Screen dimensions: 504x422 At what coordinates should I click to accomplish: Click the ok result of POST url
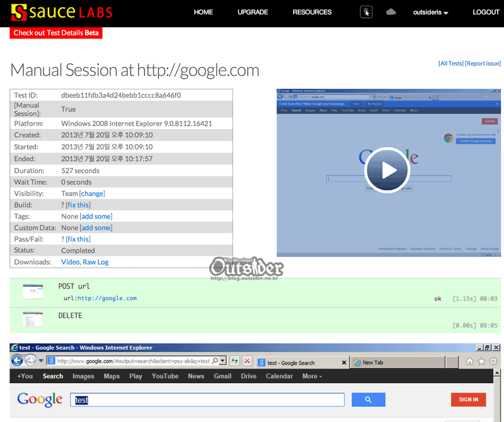coord(438,299)
